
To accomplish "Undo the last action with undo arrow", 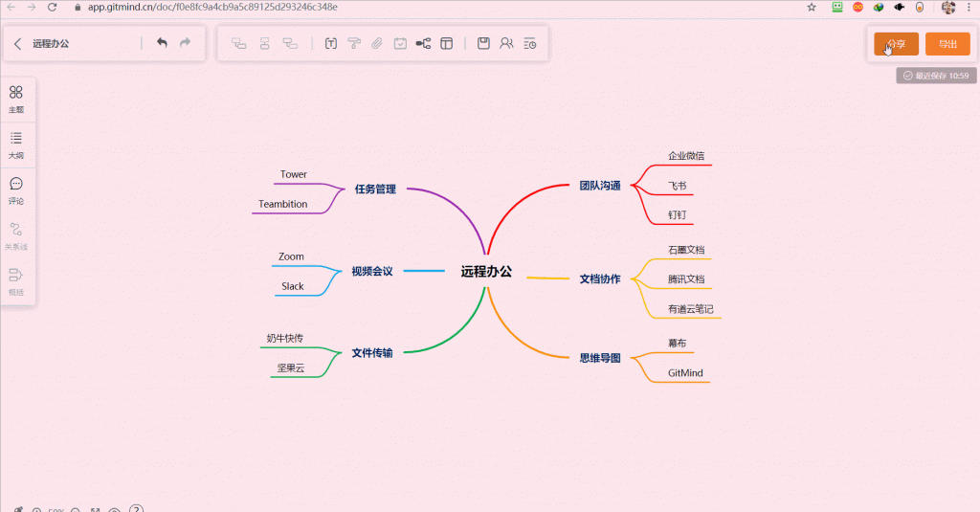I will tap(162, 43).
